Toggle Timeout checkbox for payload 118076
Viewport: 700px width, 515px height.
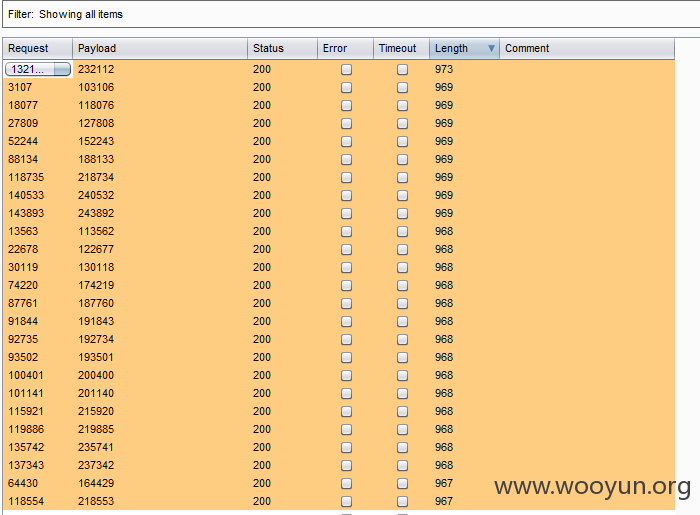click(x=402, y=105)
